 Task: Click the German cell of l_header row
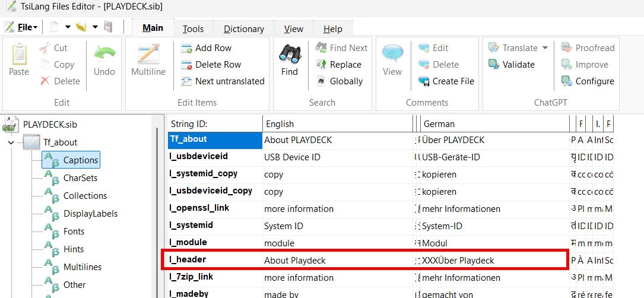point(493,260)
